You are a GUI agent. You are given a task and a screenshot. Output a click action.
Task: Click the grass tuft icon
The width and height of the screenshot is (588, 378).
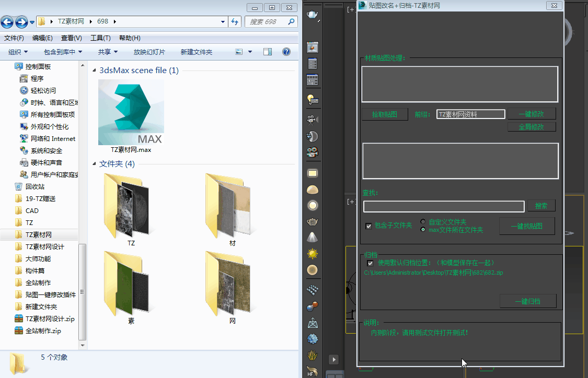313,355
